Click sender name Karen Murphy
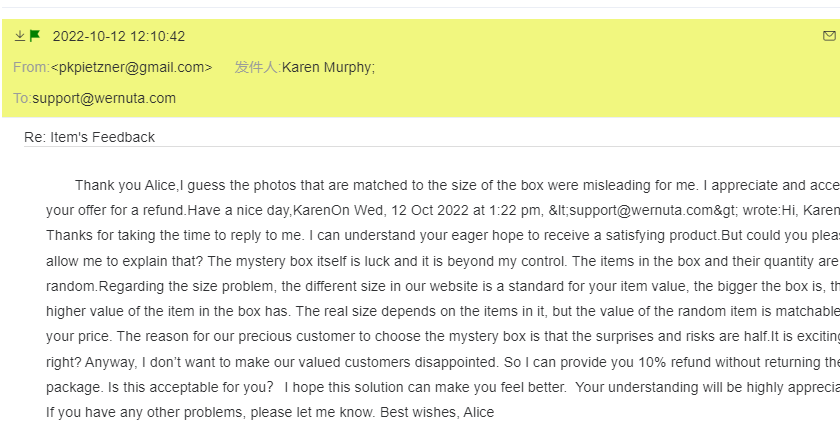 click(x=328, y=67)
